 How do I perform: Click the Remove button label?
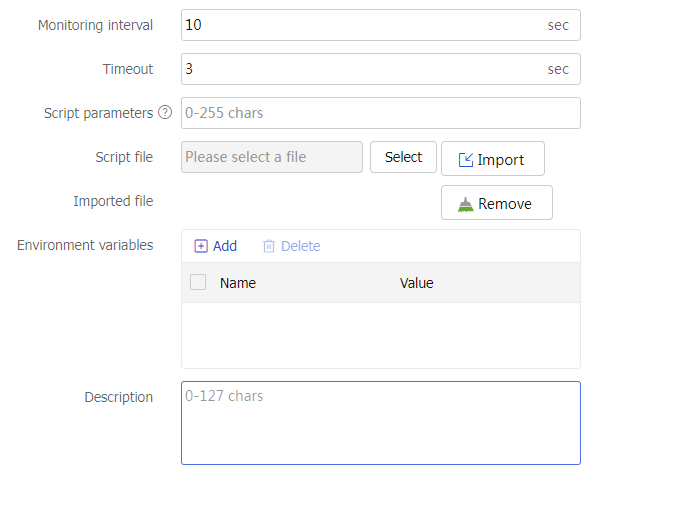pos(505,204)
